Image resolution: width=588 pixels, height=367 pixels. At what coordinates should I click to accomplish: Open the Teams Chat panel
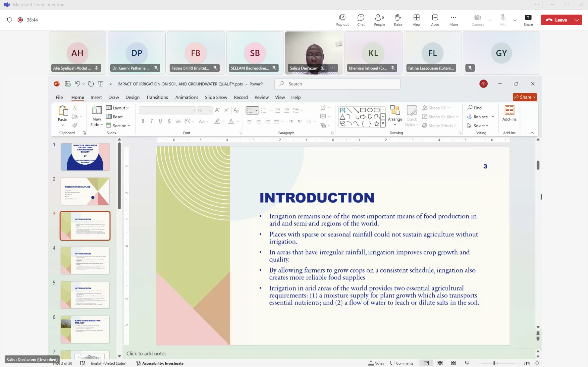pyautogui.click(x=361, y=20)
